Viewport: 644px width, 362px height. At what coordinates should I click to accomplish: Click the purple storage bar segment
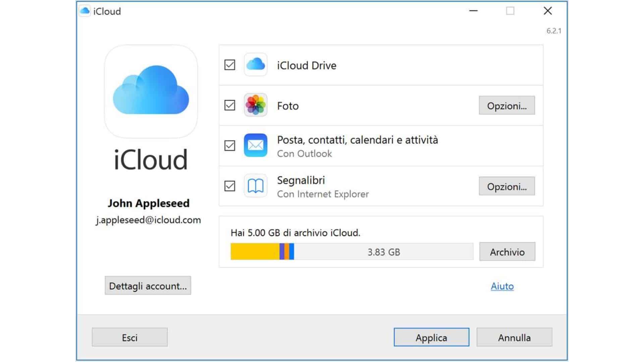click(282, 251)
